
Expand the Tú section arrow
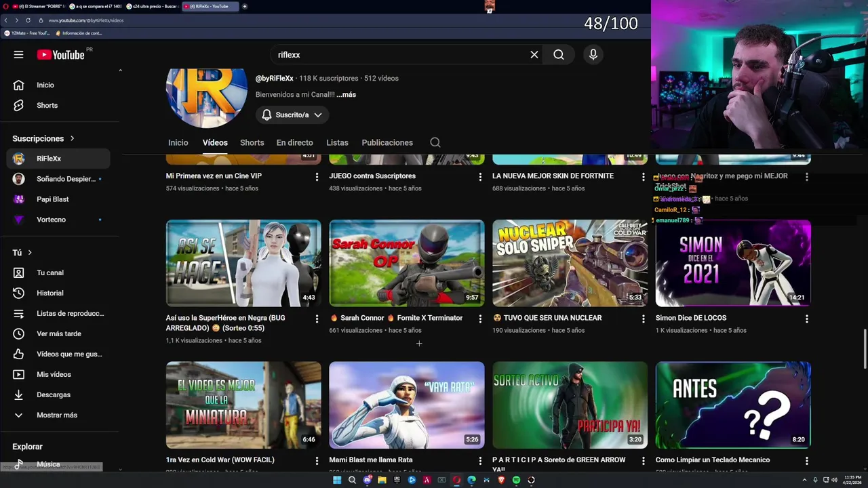point(30,253)
